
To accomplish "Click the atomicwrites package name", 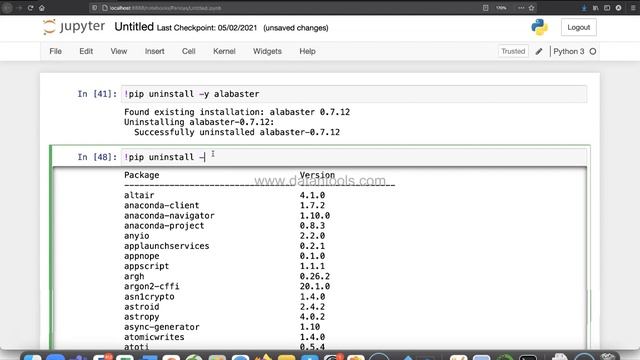I will pyautogui.click(x=154, y=337).
